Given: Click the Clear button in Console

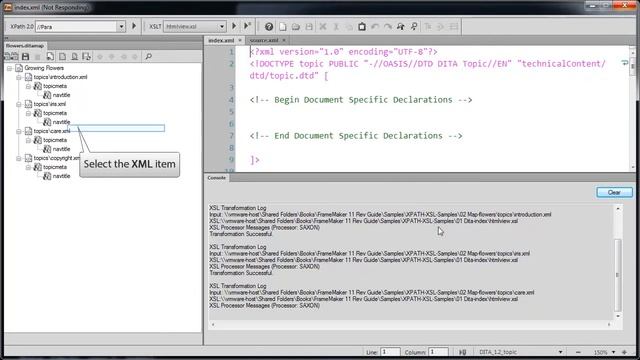Looking at the screenshot, I should 614,192.
